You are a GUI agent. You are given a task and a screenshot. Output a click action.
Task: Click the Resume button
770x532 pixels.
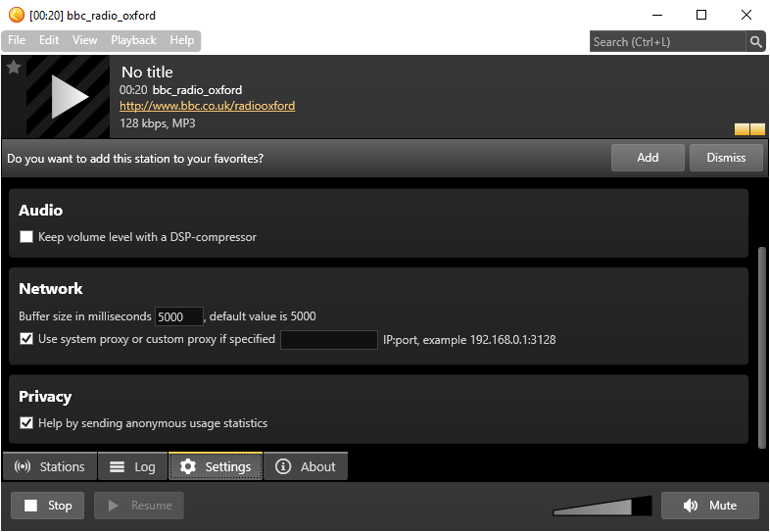(x=139, y=506)
